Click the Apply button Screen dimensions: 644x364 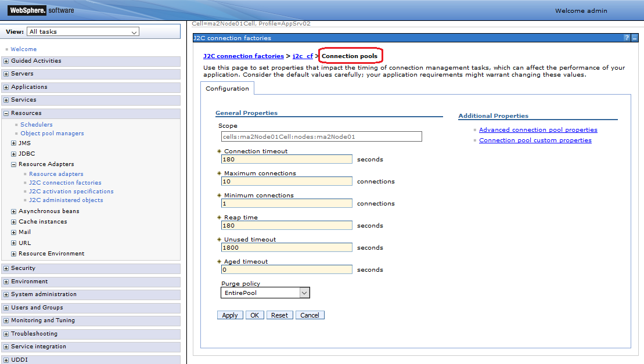pos(230,315)
